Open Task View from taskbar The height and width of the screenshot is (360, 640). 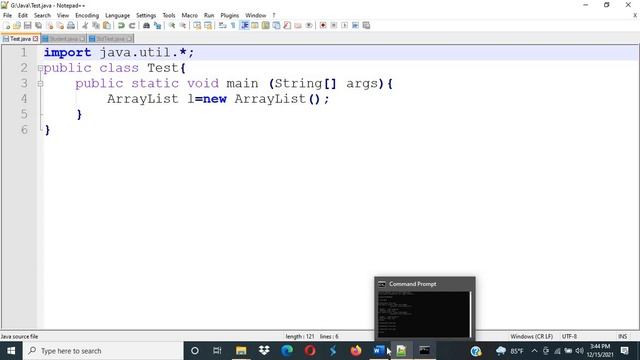point(217,351)
